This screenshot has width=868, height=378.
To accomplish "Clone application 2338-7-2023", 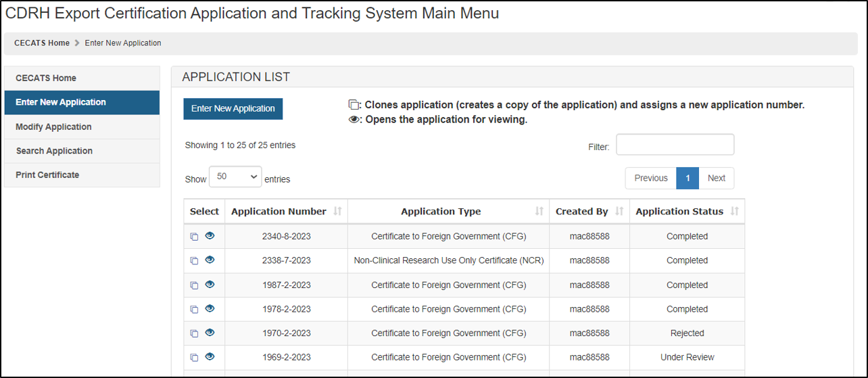I will (194, 261).
